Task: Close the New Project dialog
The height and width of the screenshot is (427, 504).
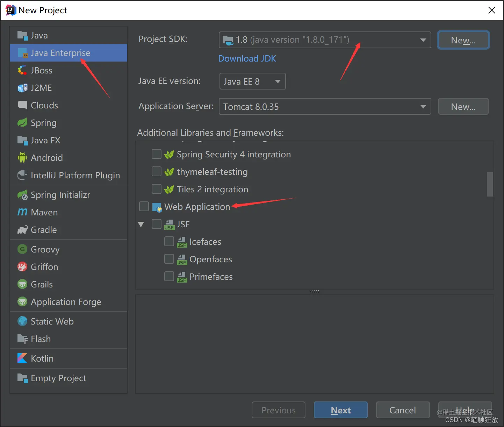Action: point(492,10)
